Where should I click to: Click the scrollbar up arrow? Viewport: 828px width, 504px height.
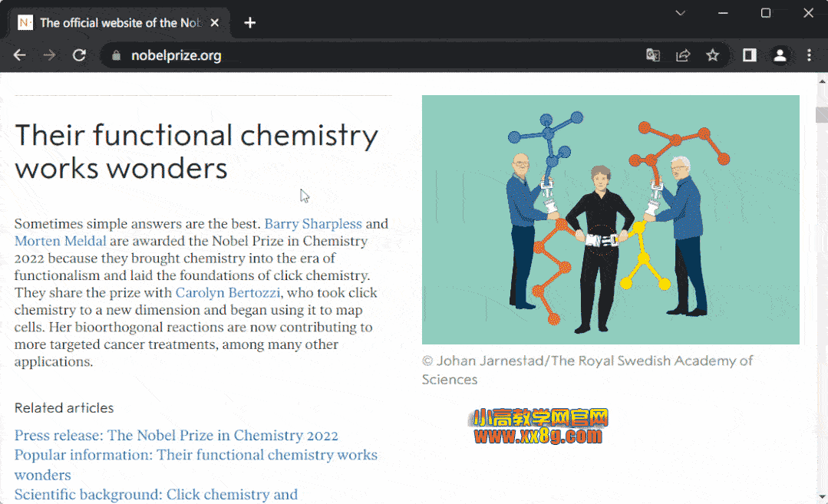pos(822,81)
